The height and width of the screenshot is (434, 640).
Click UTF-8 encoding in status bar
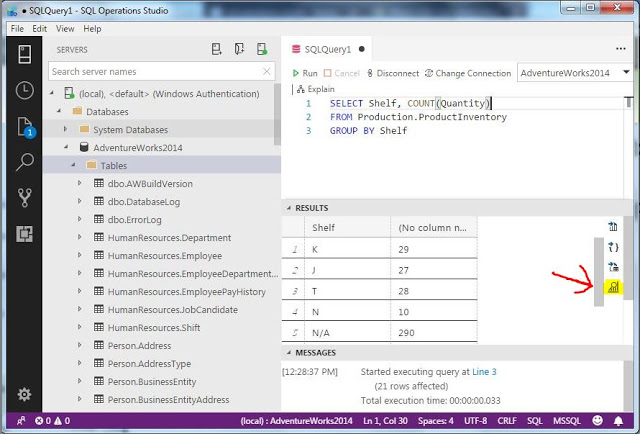476,421
